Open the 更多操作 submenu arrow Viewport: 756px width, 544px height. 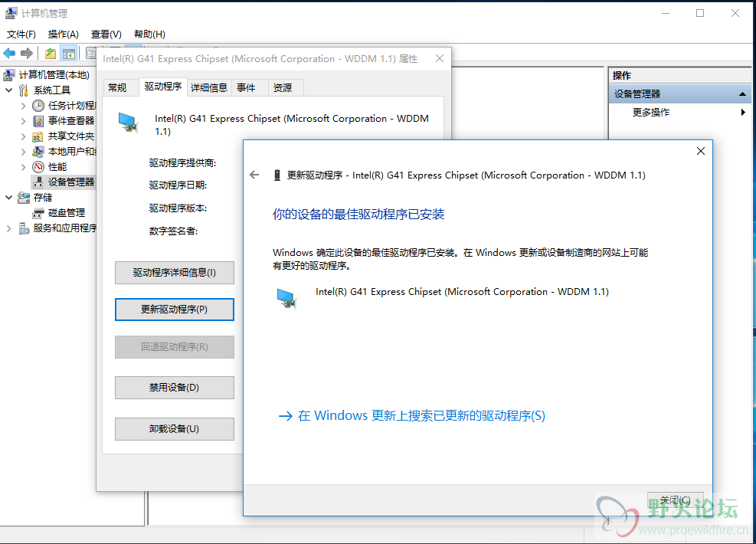pyautogui.click(x=743, y=113)
